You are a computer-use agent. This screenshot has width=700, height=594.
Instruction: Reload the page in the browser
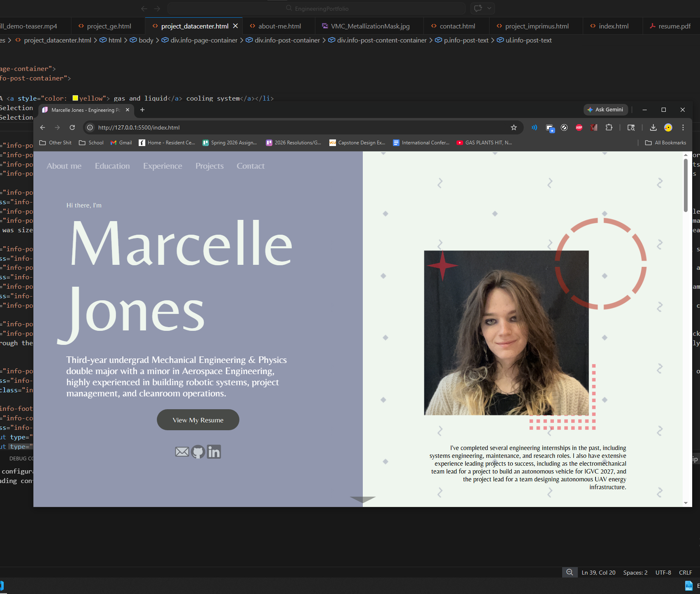click(x=72, y=127)
